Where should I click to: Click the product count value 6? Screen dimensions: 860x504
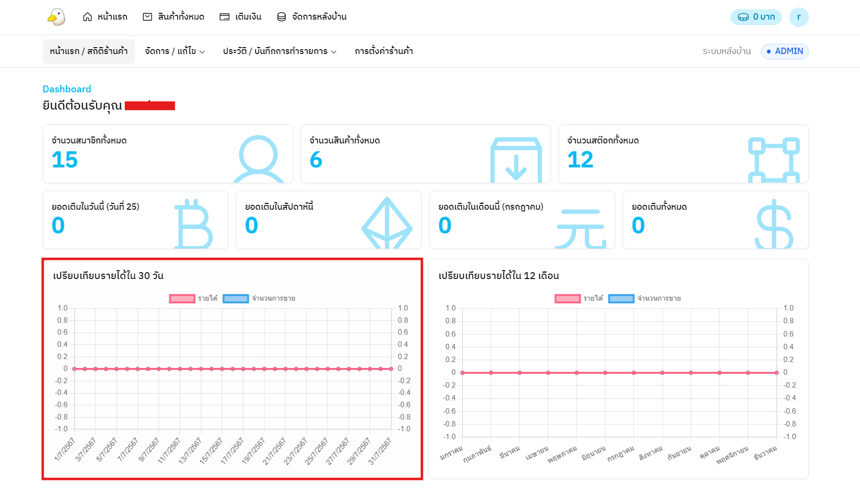tap(316, 160)
